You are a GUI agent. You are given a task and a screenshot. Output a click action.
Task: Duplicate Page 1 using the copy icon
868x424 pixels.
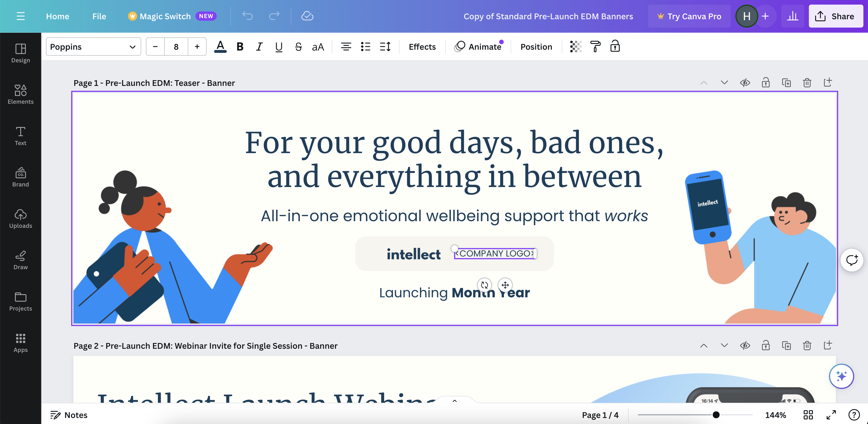pos(786,83)
